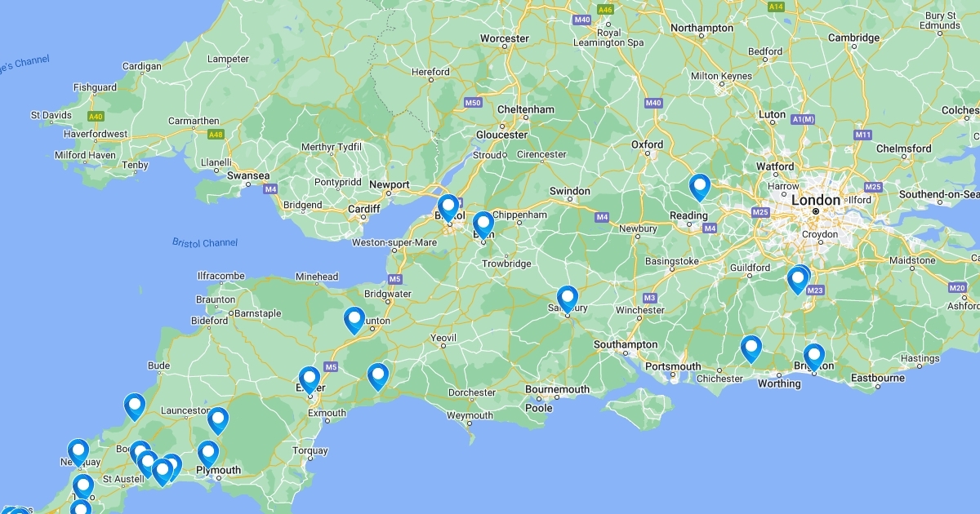
Task: Select the Swansea place label
Action: point(248,175)
